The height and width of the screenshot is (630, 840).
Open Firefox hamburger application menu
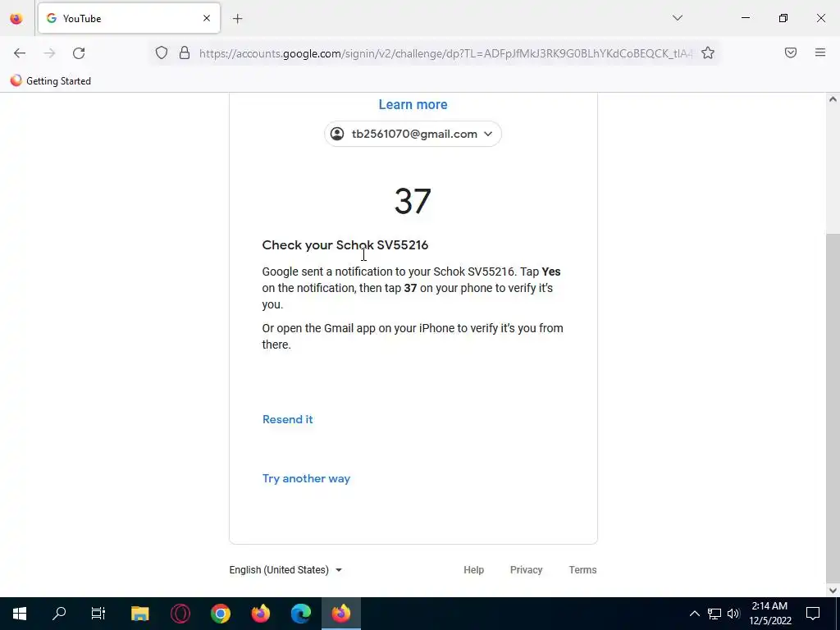820,52
